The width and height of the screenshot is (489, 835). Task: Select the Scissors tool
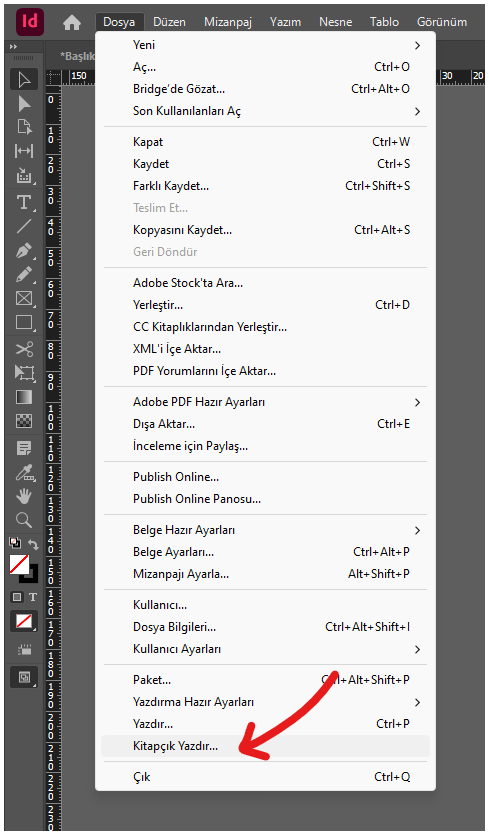(x=24, y=349)
